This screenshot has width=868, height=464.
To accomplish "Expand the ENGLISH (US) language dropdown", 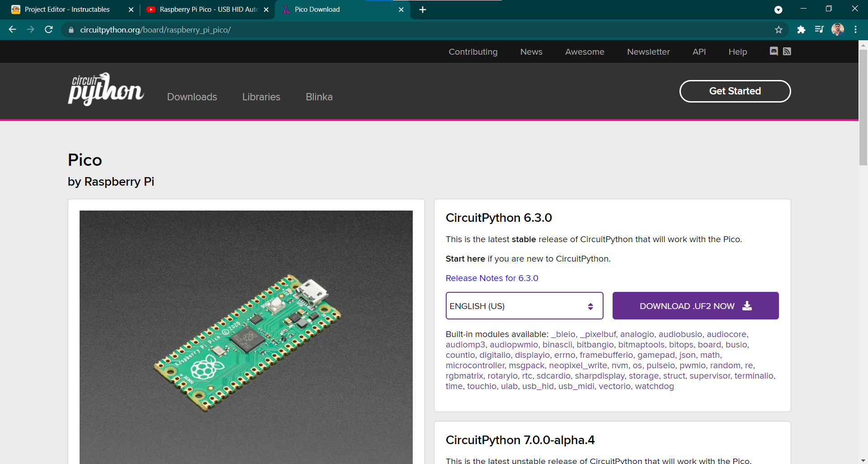I will point(524,306).
